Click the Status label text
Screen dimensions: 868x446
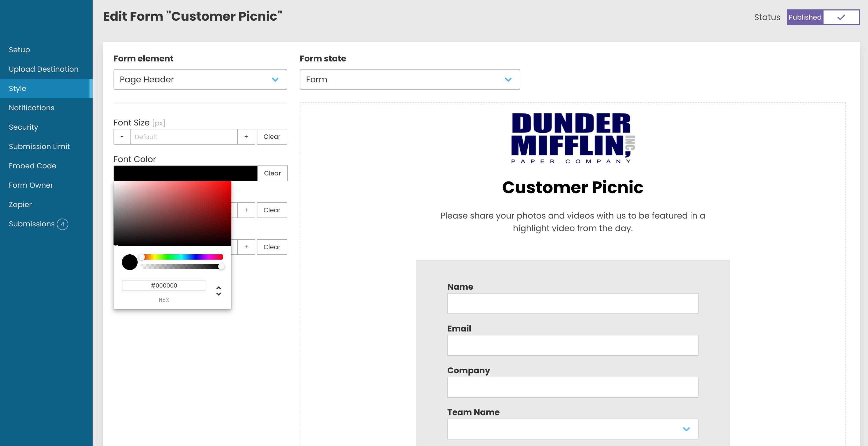point(767,17)
